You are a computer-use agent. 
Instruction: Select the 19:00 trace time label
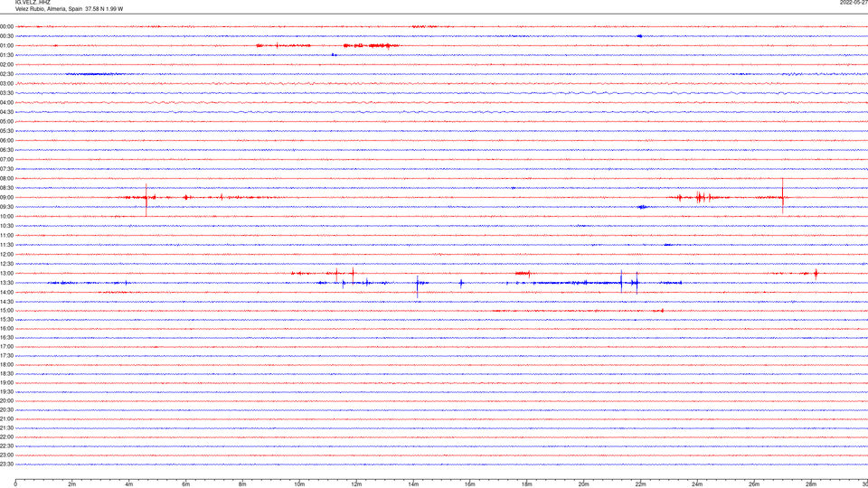(6, 383)
